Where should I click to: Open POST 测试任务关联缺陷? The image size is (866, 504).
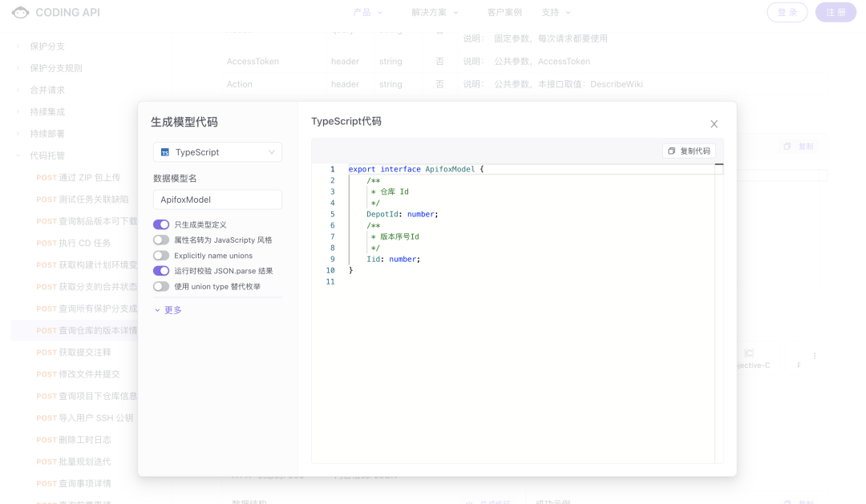pyautogui.click(x=83, y=200)
